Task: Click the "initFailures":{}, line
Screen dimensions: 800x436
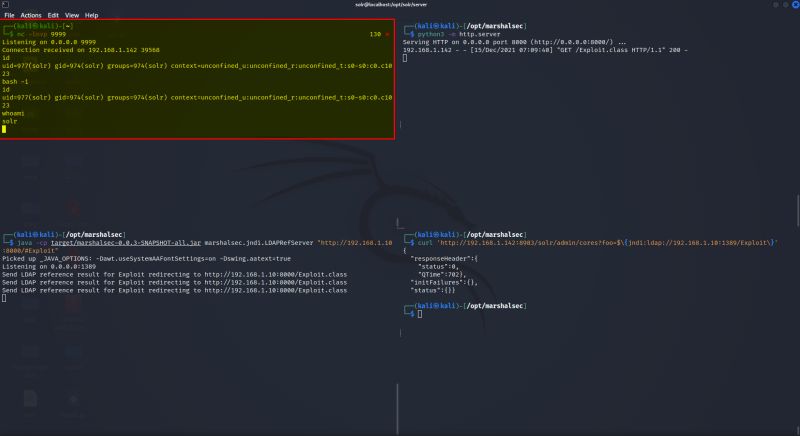Action: 443,283
